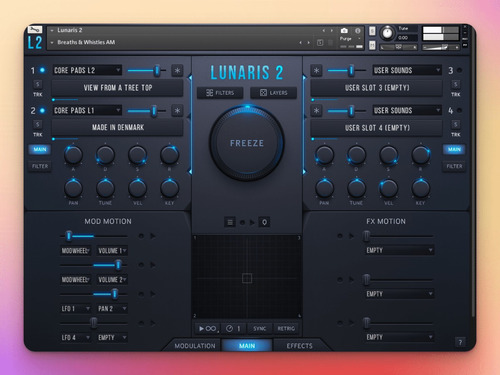Open PAN 2 target dropdown
Image resolution: width=500 pixels, height=375 pixels.
click(112, 309)
